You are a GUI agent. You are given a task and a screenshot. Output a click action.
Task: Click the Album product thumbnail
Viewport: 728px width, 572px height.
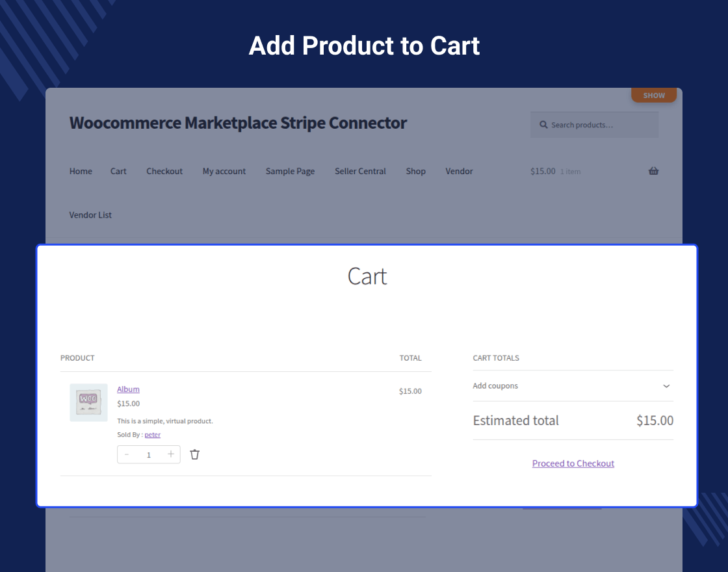click(88, 402)
